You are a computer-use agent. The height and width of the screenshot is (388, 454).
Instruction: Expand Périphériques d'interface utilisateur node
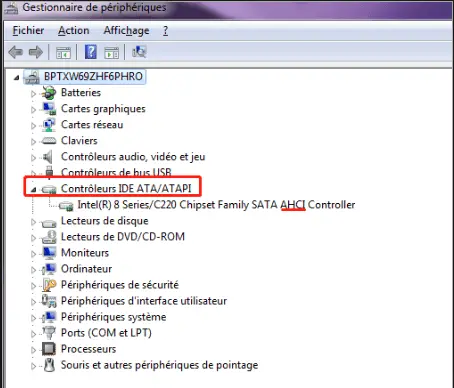[x=33, y=302]
